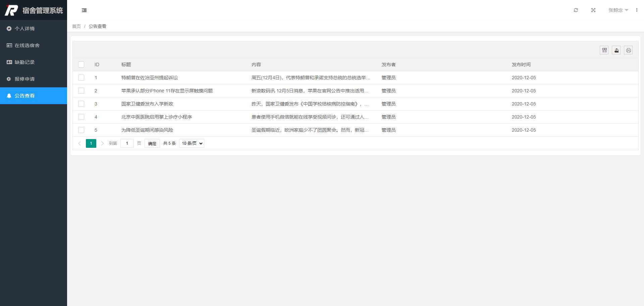Click the 在线选宿舍 sidebar icon

[9, 45]
